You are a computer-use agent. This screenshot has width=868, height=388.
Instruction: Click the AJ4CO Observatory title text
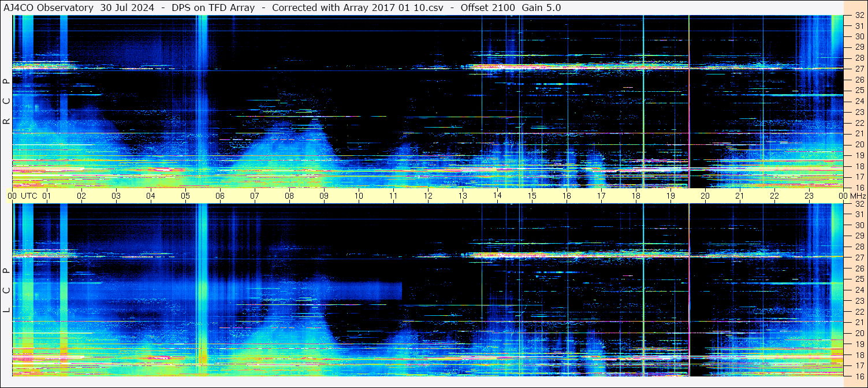tap(49, 8)
